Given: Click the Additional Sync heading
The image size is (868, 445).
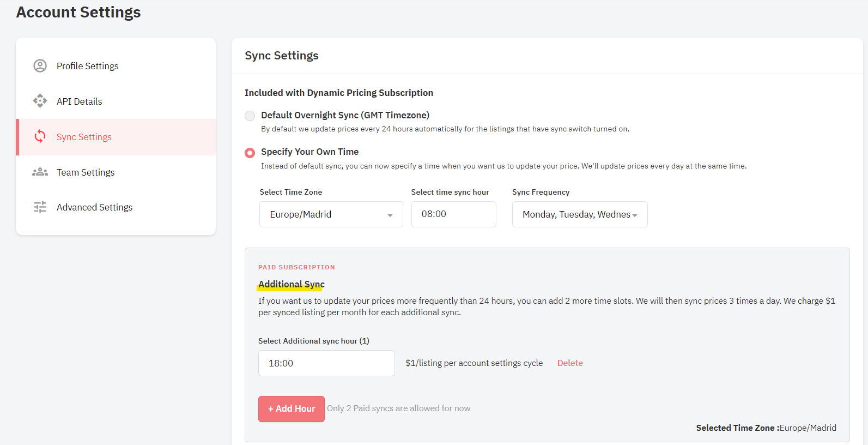Looking at the screenshot, I should click(x=292, y=284).
